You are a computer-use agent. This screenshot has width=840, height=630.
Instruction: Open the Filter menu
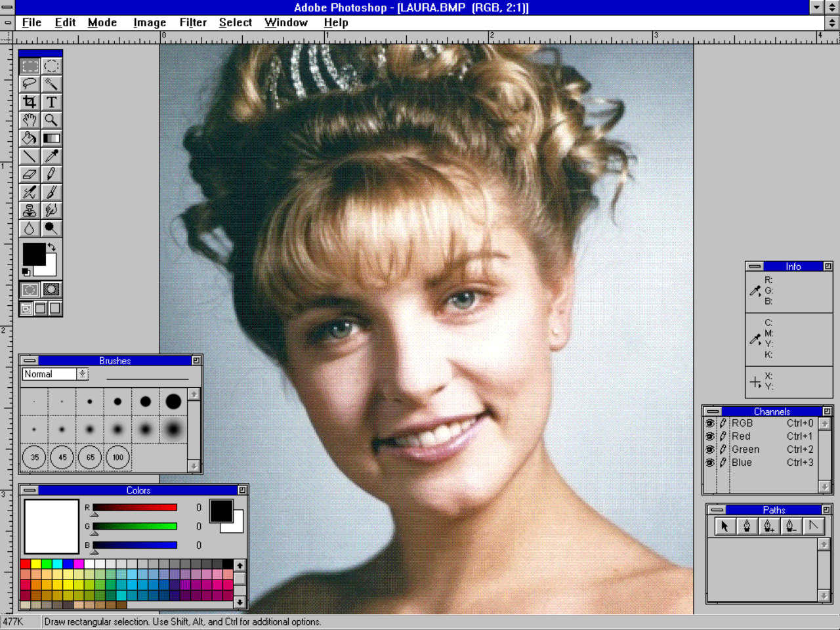193,22
